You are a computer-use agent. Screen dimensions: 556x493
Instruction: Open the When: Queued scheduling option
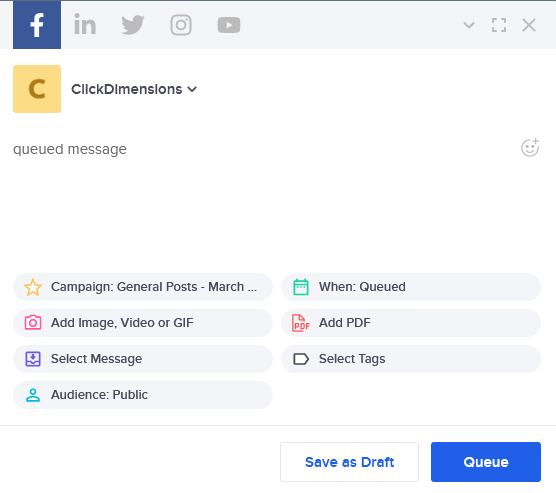click(411, 287)
